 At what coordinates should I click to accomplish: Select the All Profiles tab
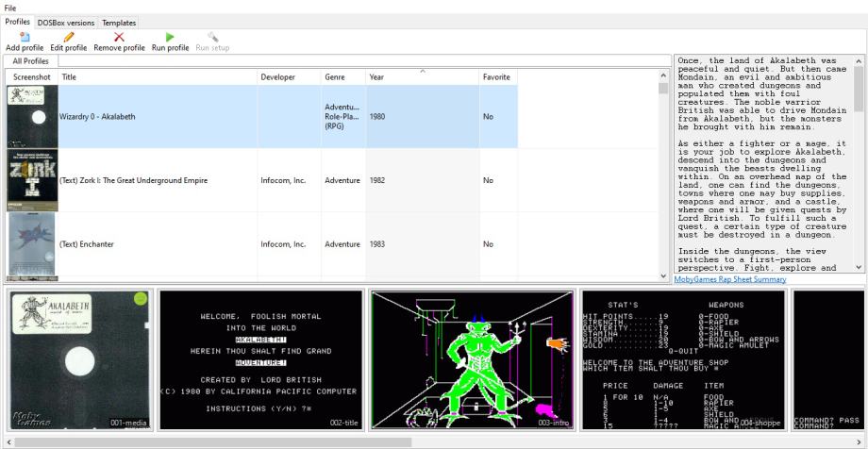tap(30, 60)
